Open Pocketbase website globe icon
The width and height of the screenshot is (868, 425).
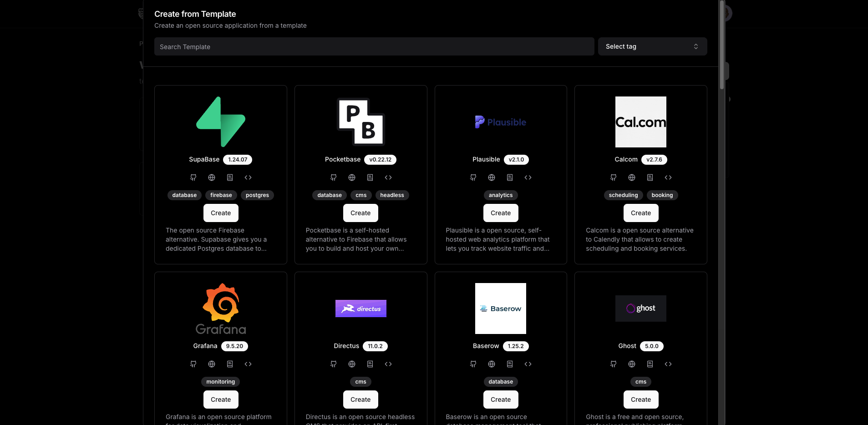tap(352, 177)
